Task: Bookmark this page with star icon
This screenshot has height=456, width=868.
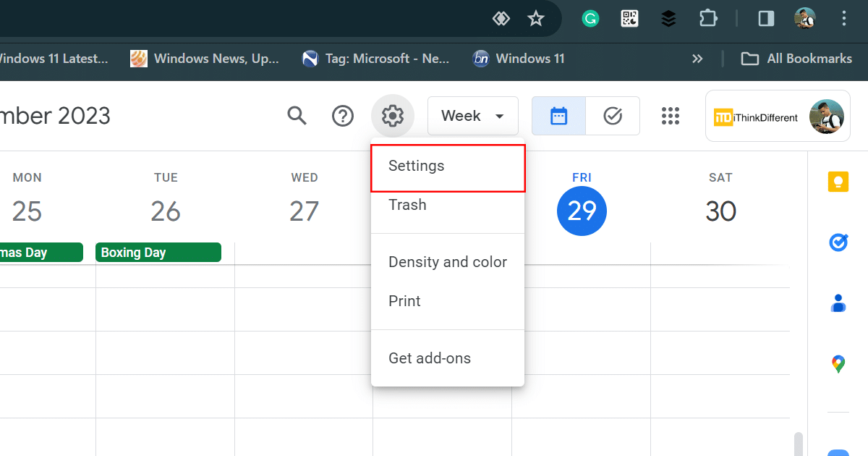Action: (x=535, y=19)
